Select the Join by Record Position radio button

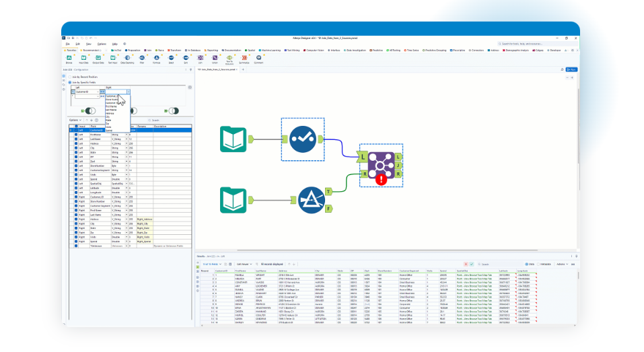(70, 77)
